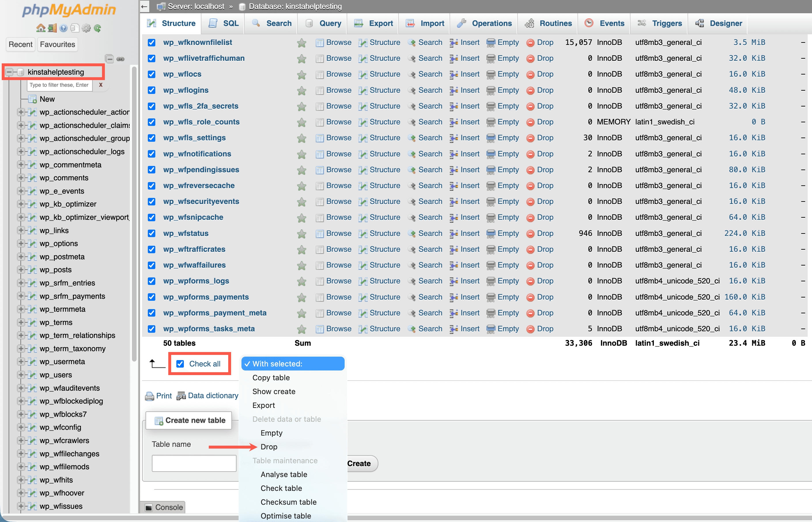Expand wp_commentmeta in navigation tree
The width and height of the screenshot is (812, 522).
coord(21,165)
